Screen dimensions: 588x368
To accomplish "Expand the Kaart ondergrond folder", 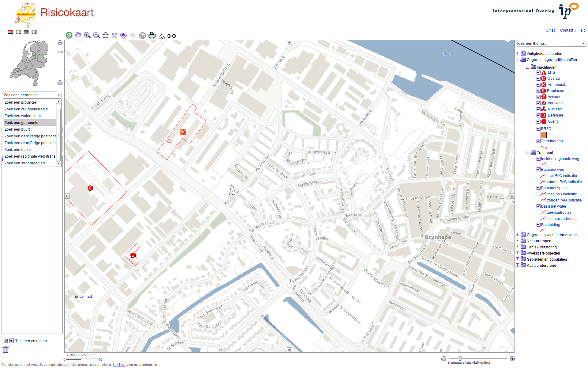I will (518, 265).
